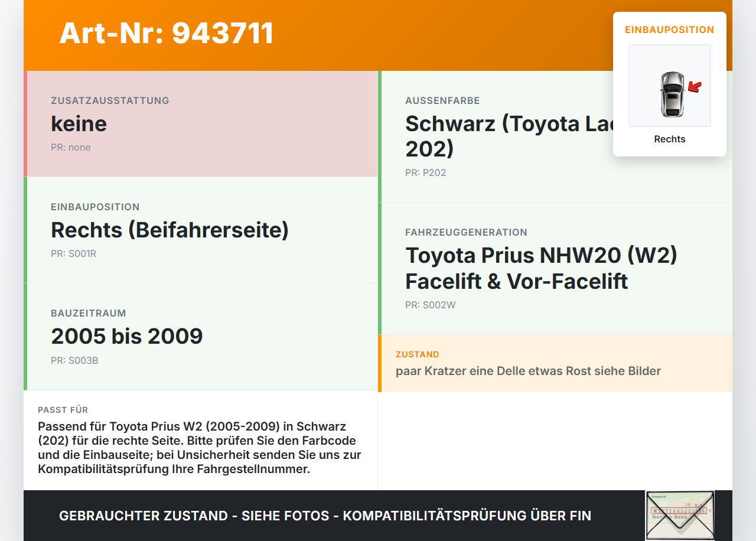Click the envelope document thumbnail in footer
The height and width of the screenshot is (541, 756).
[x=680, y=516]
